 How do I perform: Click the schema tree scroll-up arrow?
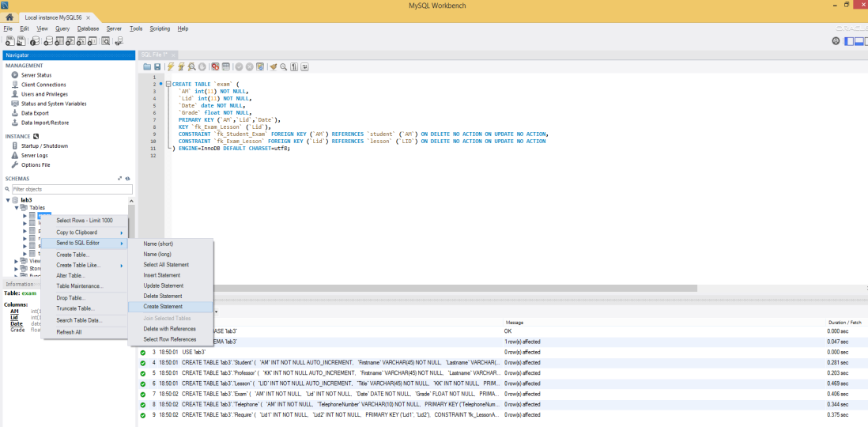(x=131, y=201)
